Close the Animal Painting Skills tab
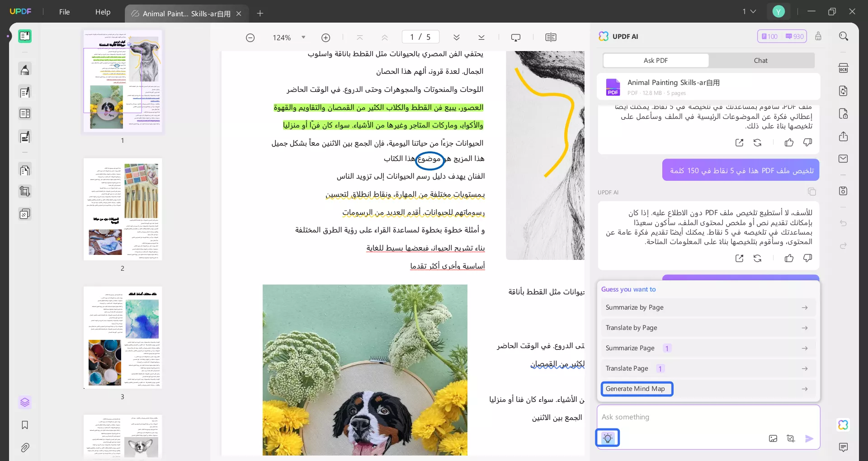Image resolution: width=868 pixels, height=461 pixels. [239, 14]
